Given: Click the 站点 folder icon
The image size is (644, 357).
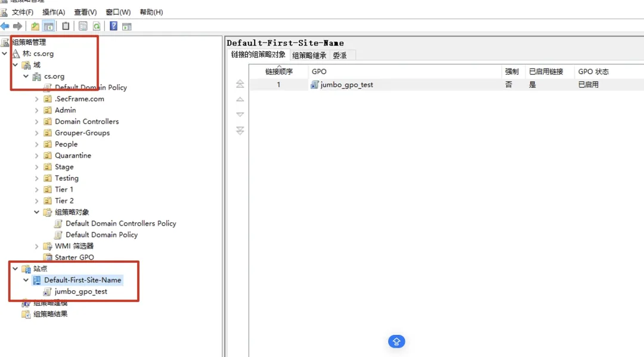Looking at the screenshot, I should click(x=26, y=269).
